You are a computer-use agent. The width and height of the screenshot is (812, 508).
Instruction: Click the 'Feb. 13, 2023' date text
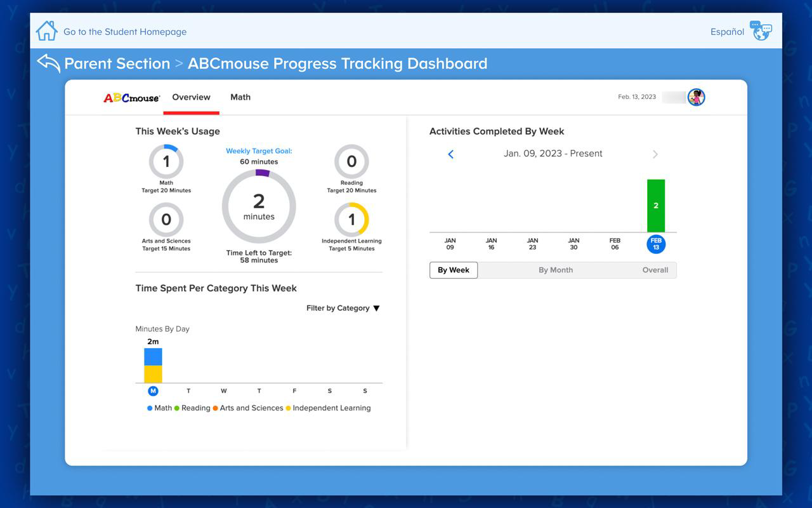pyautogui.click(x=637, y=97)
